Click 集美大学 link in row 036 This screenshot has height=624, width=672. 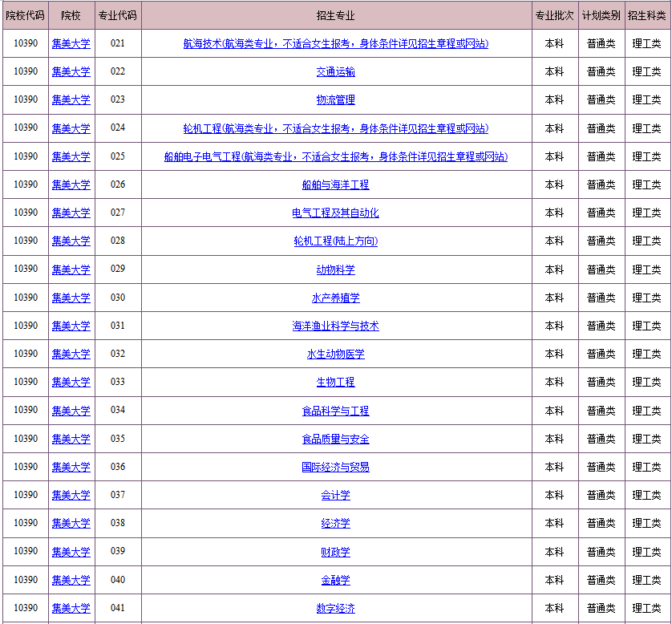[x=71, y=467]
